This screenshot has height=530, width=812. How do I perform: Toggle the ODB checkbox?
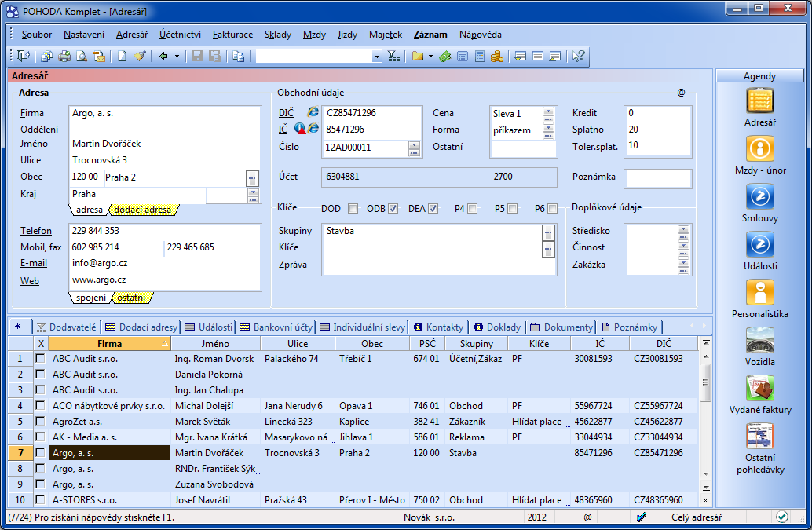click(x=393, y=209)
